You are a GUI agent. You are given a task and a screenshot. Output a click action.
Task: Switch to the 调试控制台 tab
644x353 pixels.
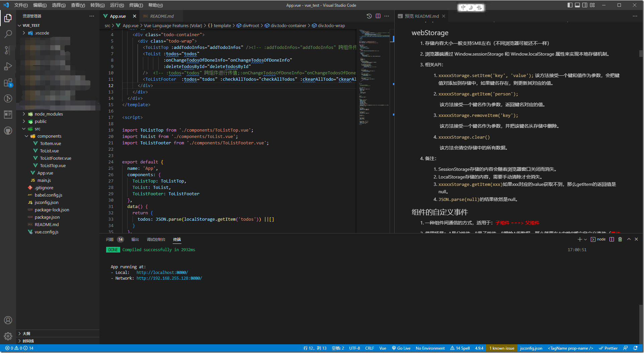tap(156, 239)
